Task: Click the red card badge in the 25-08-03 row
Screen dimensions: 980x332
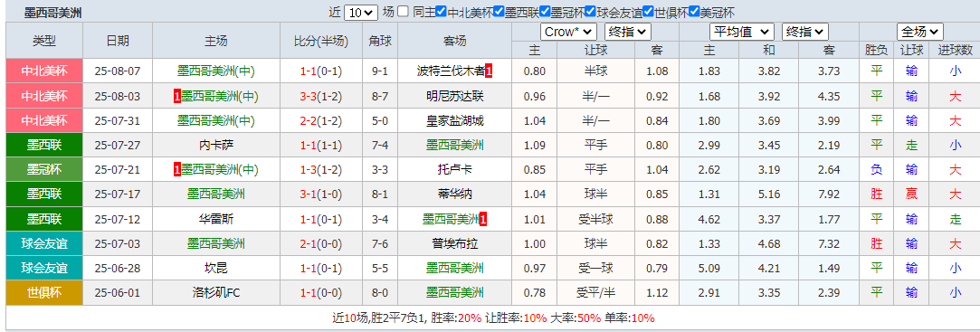Action: click(x=176, y=96)
